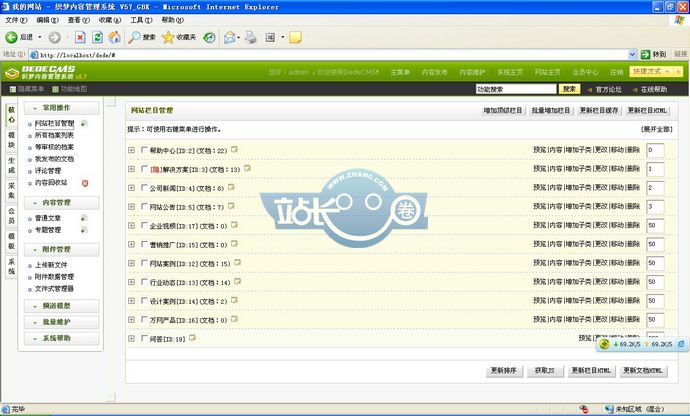The height and width of the screenshot is (416, 690).
Task: Open the IE address bar dropdown arrow
Action: tap(632, 55)
